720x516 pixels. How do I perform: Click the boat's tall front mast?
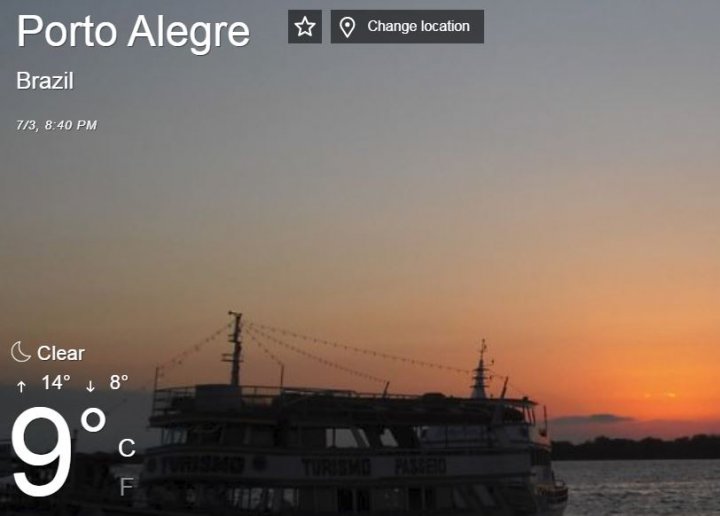pos(235,349)
